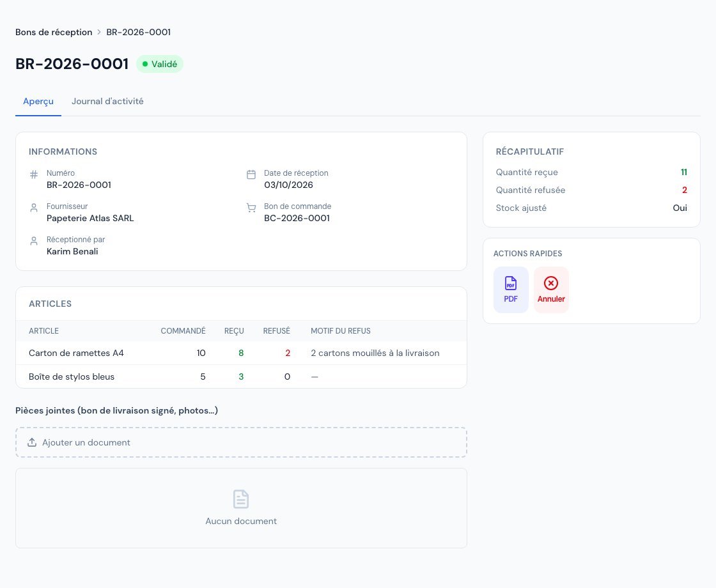Go back to Bons de réception breadcrumb

(54, 32)
